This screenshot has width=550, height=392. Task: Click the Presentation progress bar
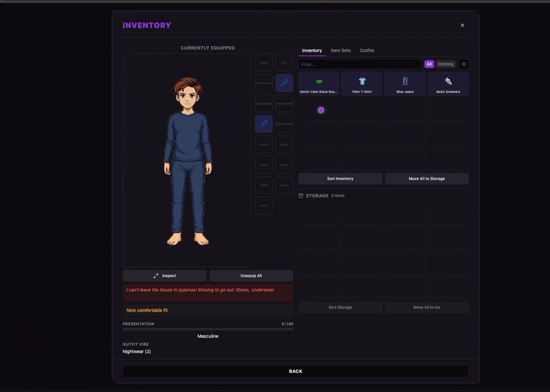click(x=208, y=329)
